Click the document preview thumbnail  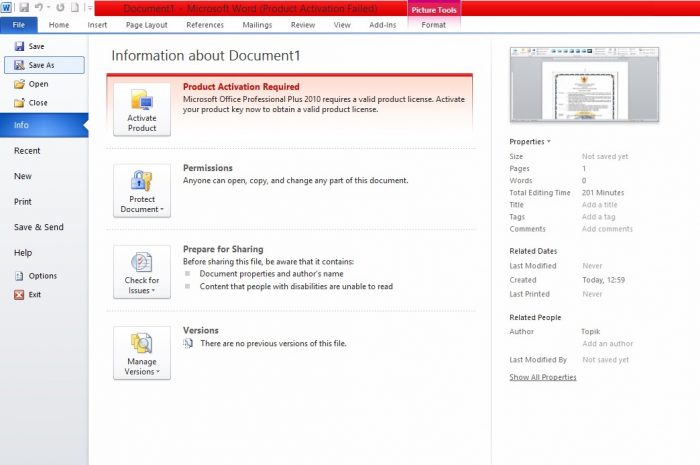click(x=584, y=84)
